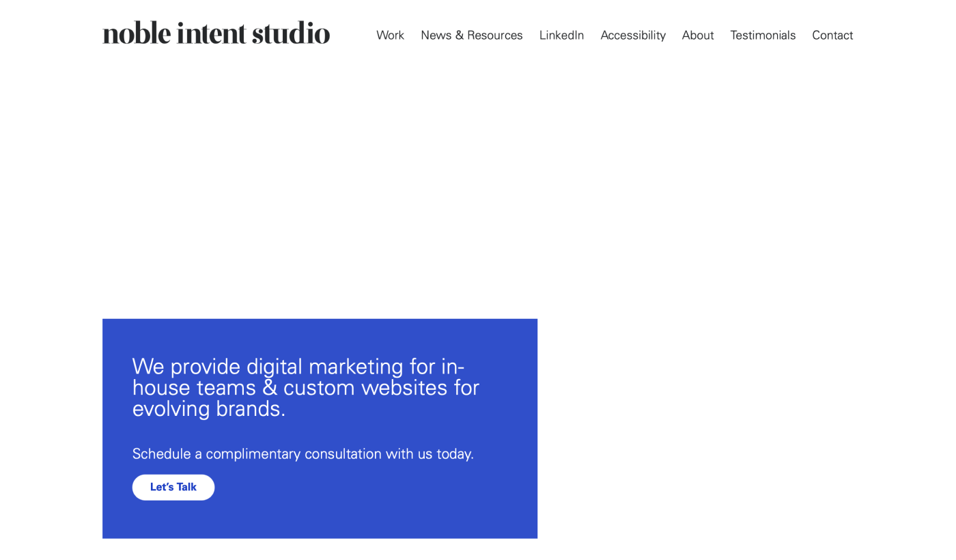Screen dimensions: 956x560
Task: Click the complimentary consultation text line
Action: click(303, 453)
